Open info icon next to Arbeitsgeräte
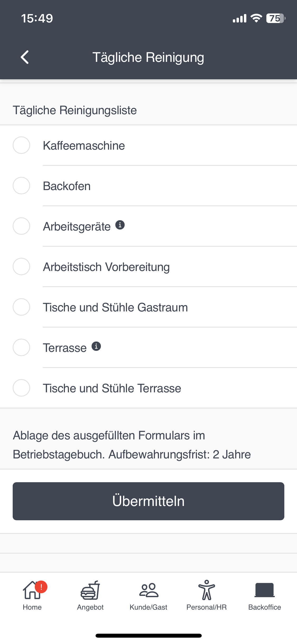 click(x=120, y=225)
